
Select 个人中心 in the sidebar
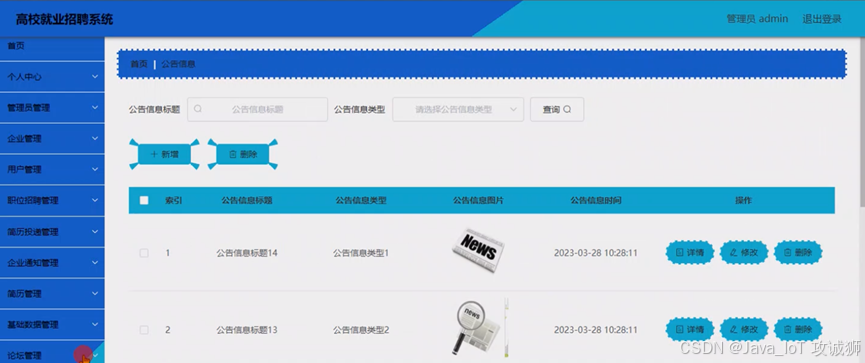coord(52,77)
